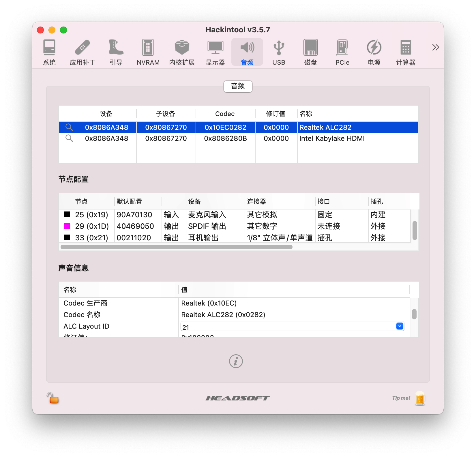Click the 耳机输出 device cell
Screen dimensions: 476x457
(203, 238)
